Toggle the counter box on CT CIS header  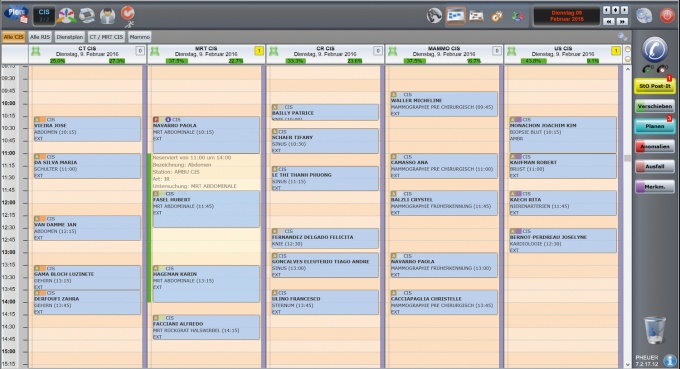(140, 51)
